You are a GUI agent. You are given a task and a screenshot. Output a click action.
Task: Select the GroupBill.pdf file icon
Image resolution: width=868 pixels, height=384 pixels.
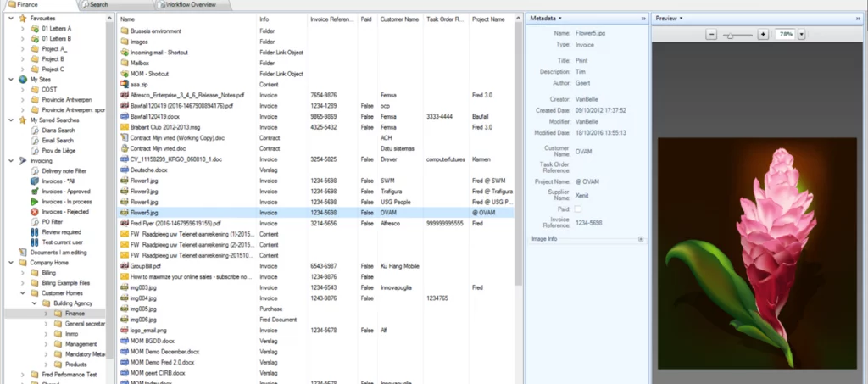point(125,266)
